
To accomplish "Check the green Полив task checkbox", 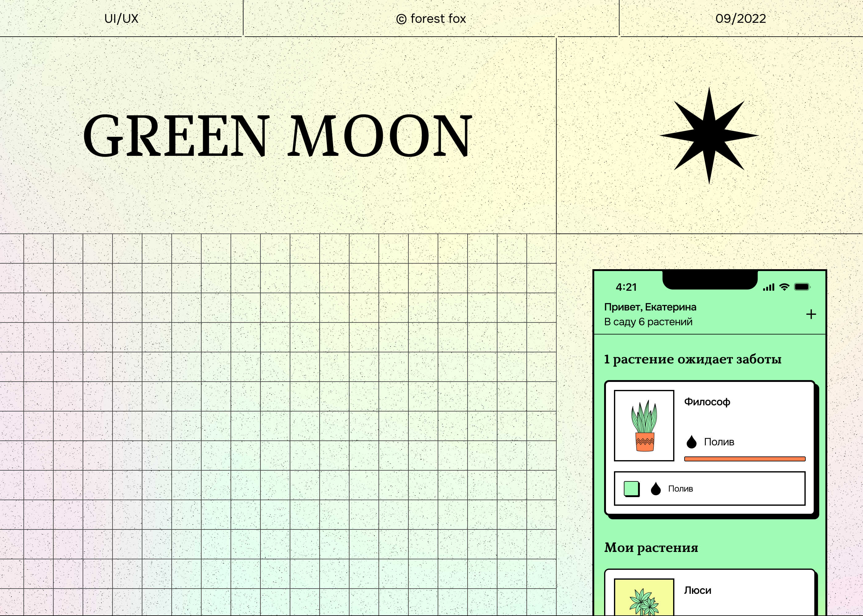I will pos(632,488).
